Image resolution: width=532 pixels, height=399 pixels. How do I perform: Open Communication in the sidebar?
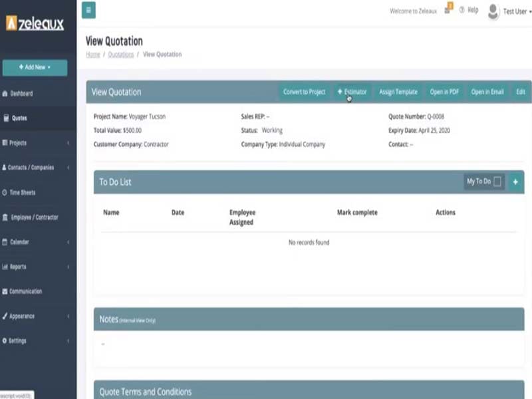(x=26, y=291)
